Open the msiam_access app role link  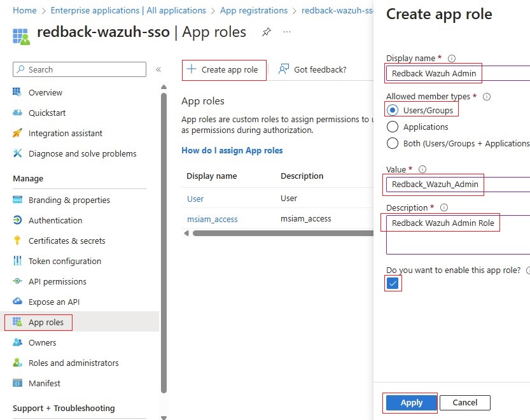click(x=213, y=219)
